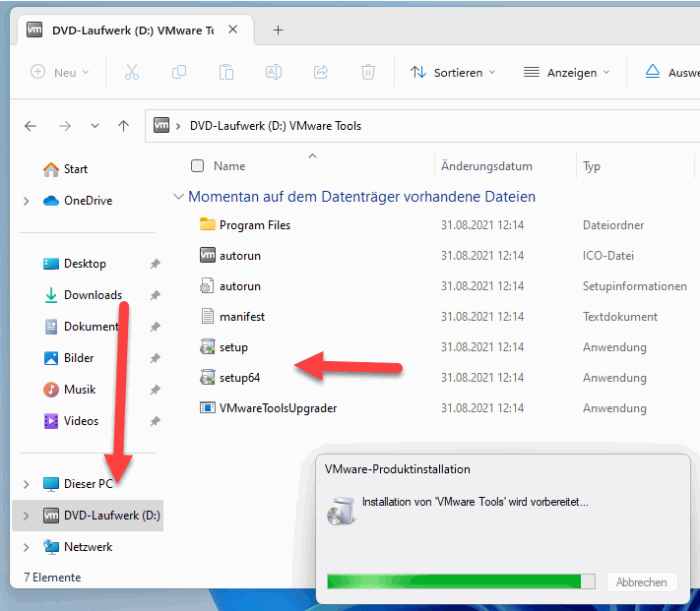Image resolution: width=700 pixels, height=611 pixels.
Task: Sort by the Name column header
Action: click(229, 166)
